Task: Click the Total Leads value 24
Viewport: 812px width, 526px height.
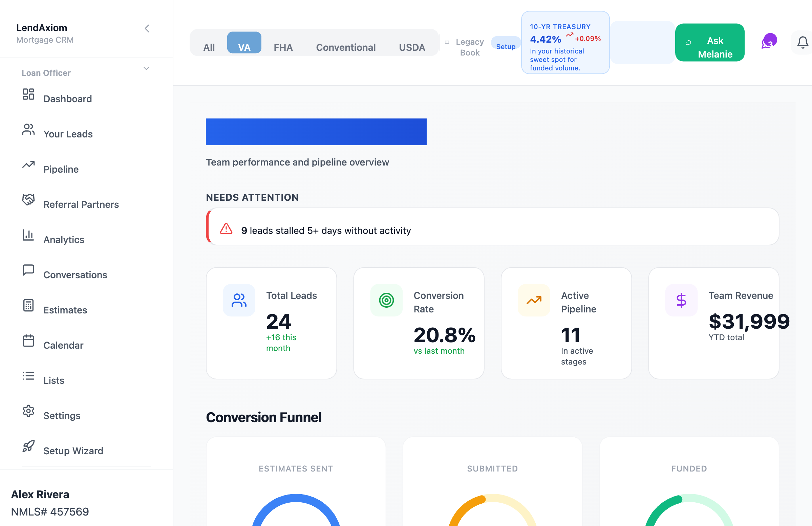Action: click(278, 321)
